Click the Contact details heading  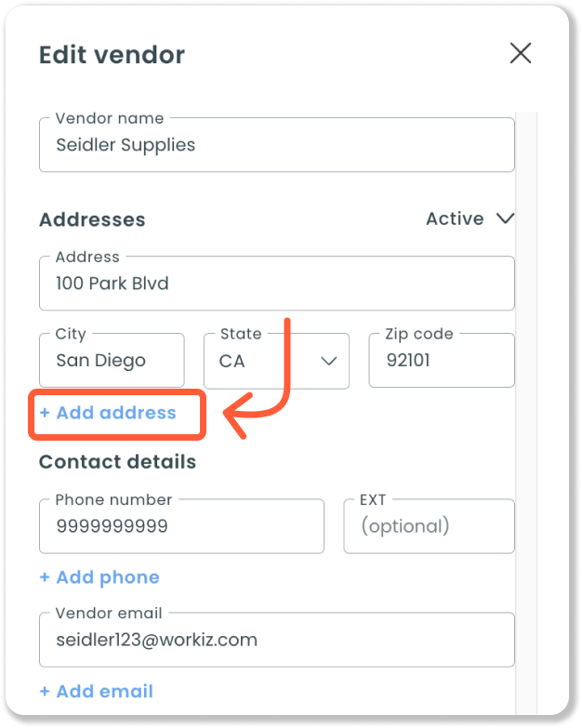tap(118, 462)
